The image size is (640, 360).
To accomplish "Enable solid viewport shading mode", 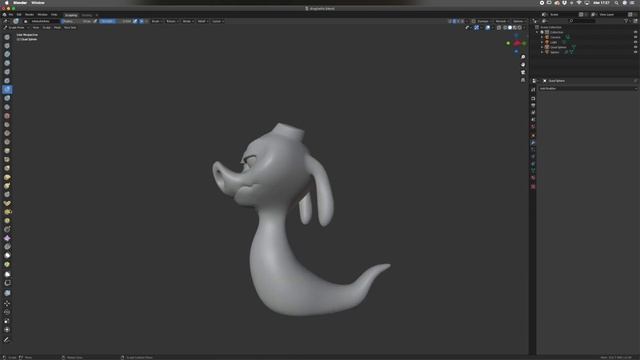I will tap(510, 28).
